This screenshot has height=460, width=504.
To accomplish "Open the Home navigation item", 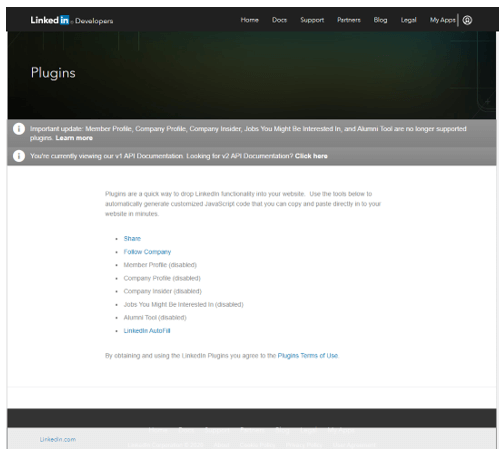I will pyautogui.click(x=250, y=20).
